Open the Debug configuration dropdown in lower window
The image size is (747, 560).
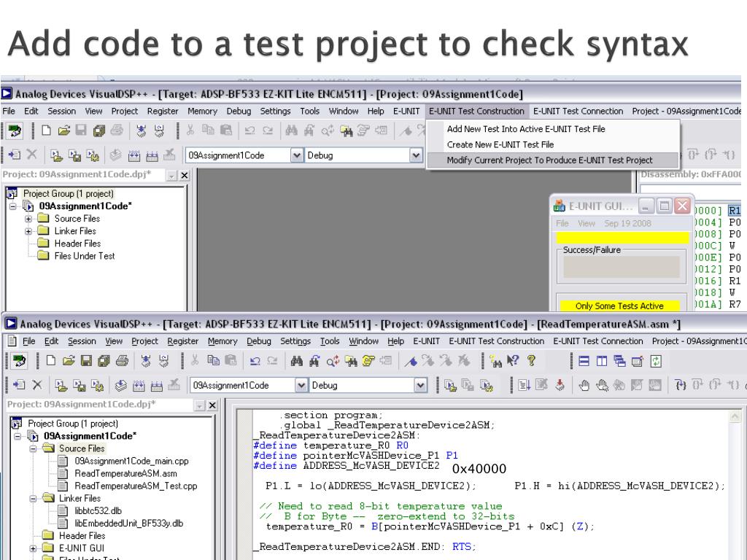420,384
